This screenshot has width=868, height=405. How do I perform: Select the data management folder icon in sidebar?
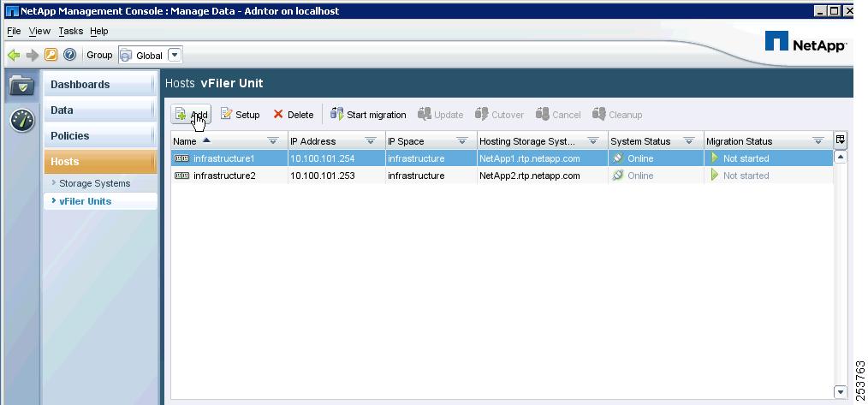22,86
